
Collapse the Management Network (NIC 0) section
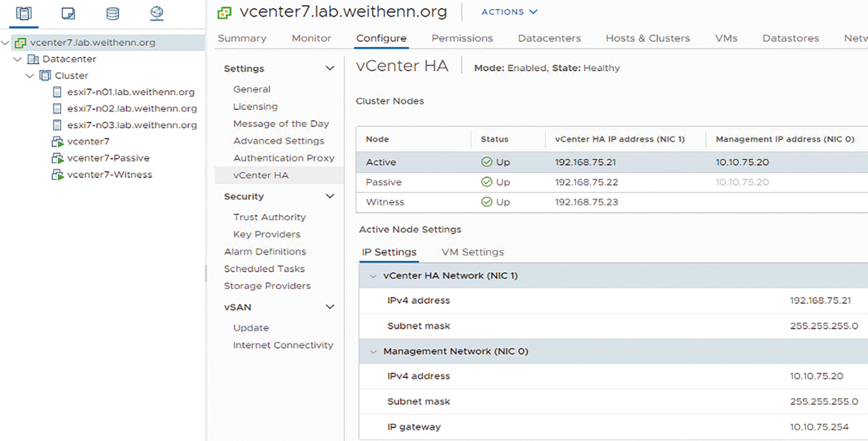(x=372, y=352)
